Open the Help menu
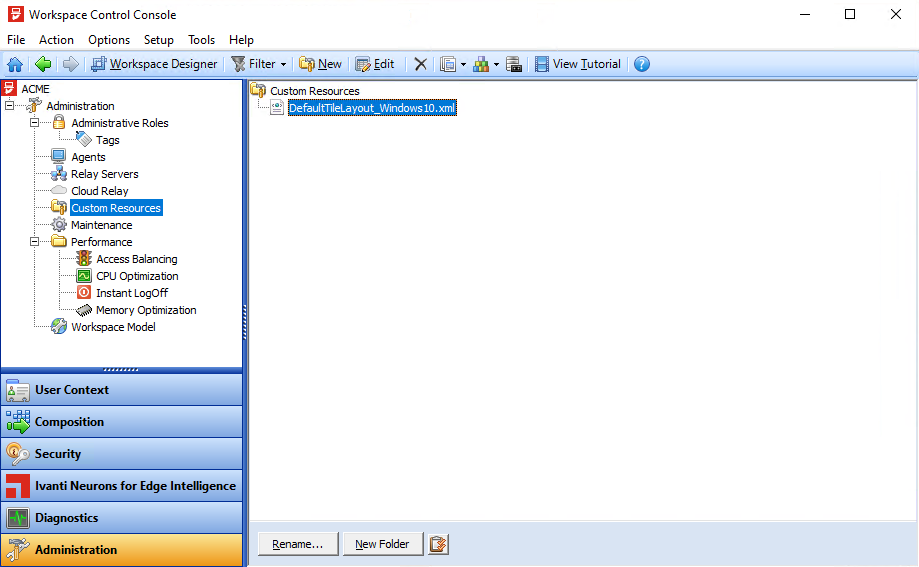 click(241, 40)
